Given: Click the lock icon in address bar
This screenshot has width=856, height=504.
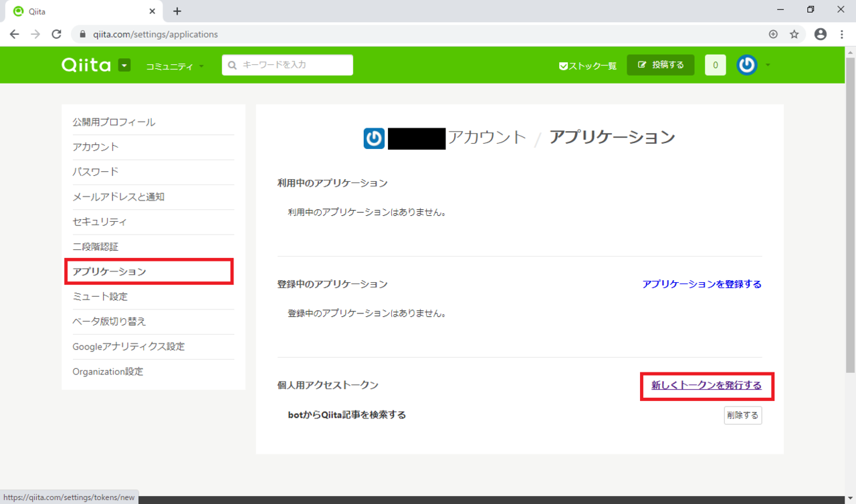Looking at the screenshot, I should tap(83, 34).
